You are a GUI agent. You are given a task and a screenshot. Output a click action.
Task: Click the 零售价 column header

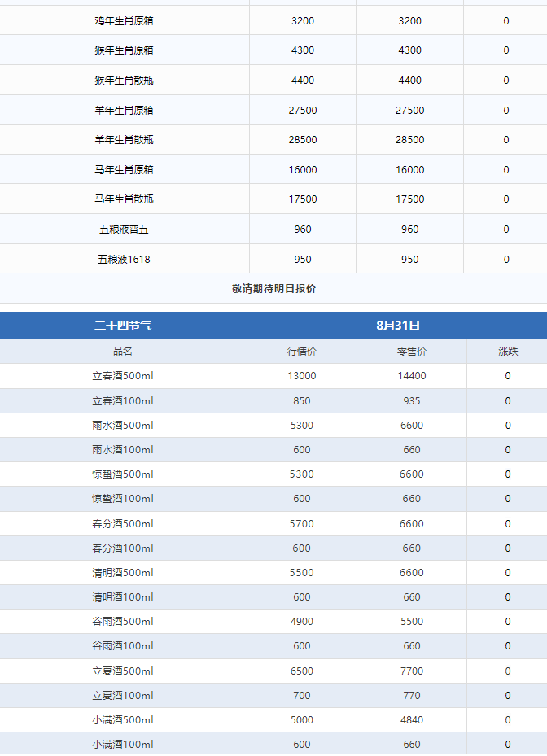click(x=411, y=351)
